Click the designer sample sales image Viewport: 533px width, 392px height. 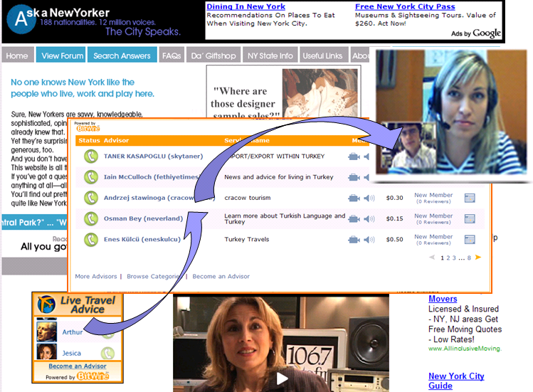pyautogui.click(x=320, y=92)
